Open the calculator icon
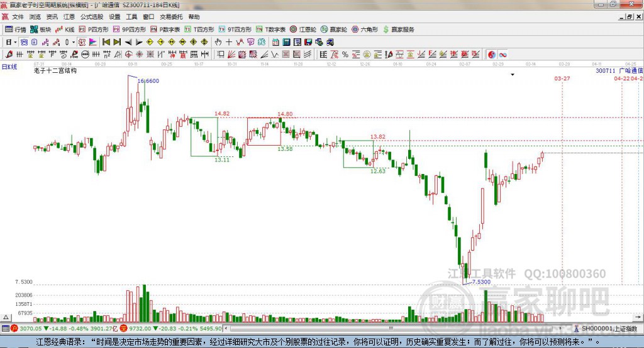This screenshot has width=644, height=348. pyautogui.click(x=286, y=42)
